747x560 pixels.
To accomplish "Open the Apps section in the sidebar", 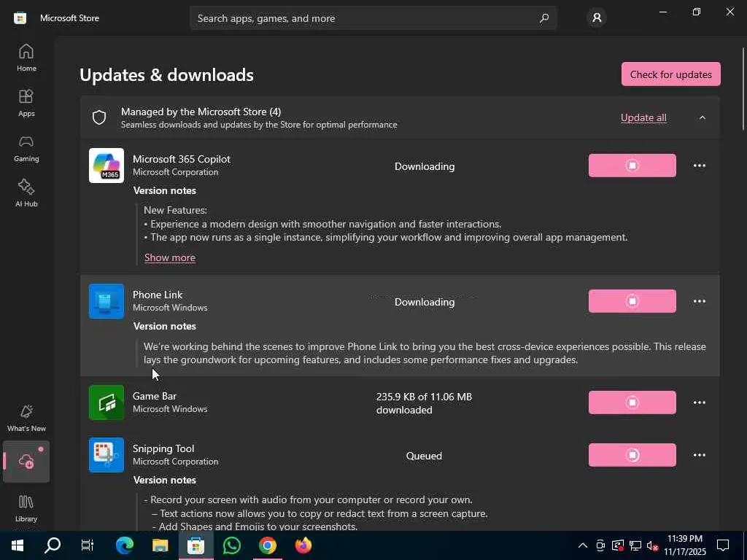I will [x=26, y=103].
